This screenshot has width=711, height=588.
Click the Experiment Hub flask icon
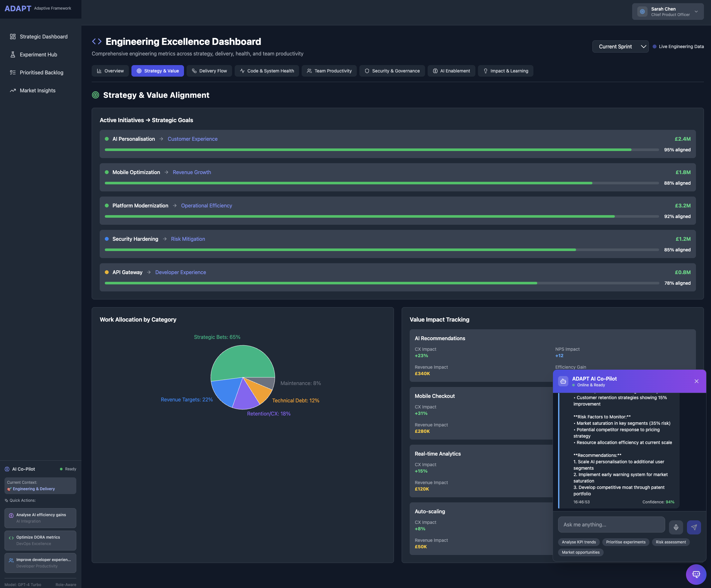pyautogui.click(x=13, y=55)
